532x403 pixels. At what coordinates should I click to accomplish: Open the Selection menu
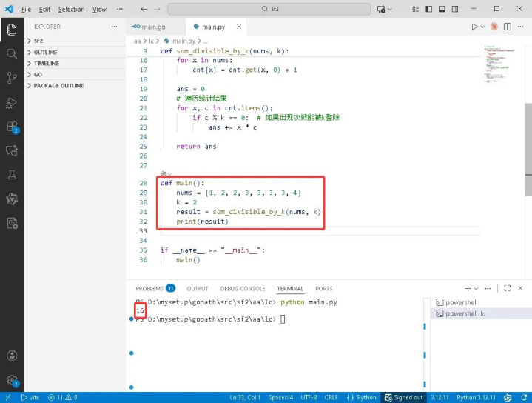(x=71, y=10)
